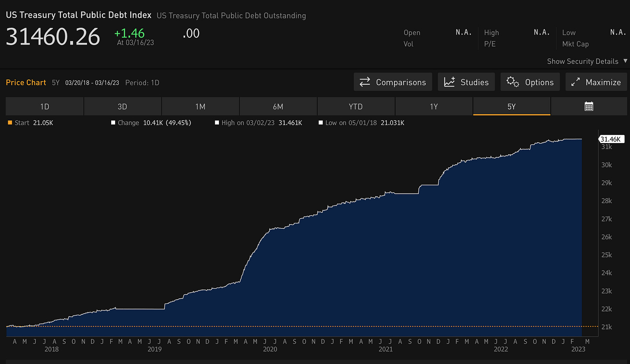Click the Price Chart heading
The width and height of the screenshot is (630, 364).
point(26,83)
